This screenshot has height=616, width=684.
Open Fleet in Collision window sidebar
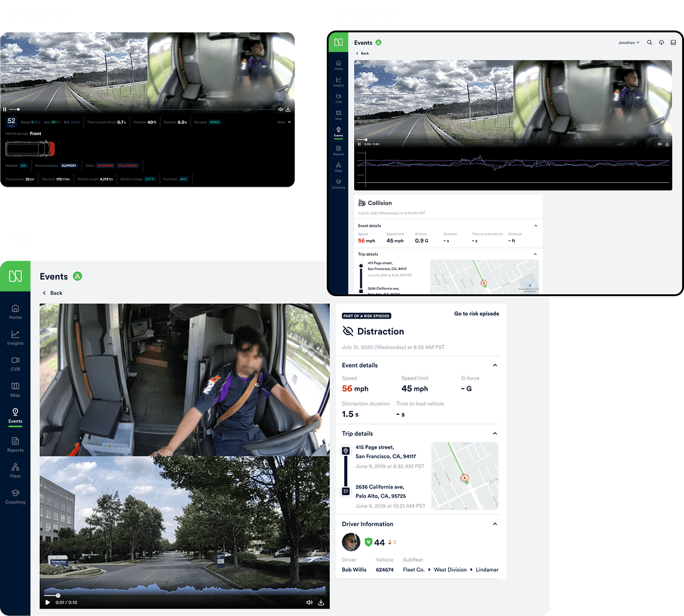point(339,167)
